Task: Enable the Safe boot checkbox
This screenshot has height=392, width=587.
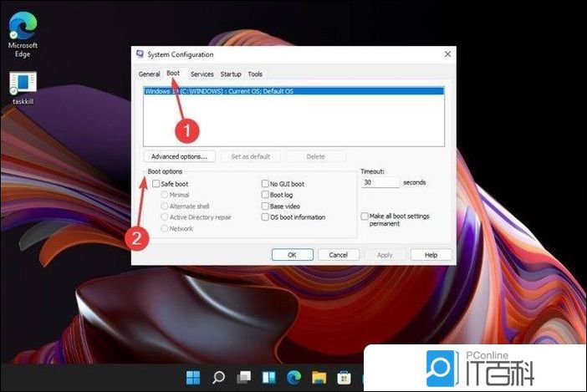Action: [156, 184]
